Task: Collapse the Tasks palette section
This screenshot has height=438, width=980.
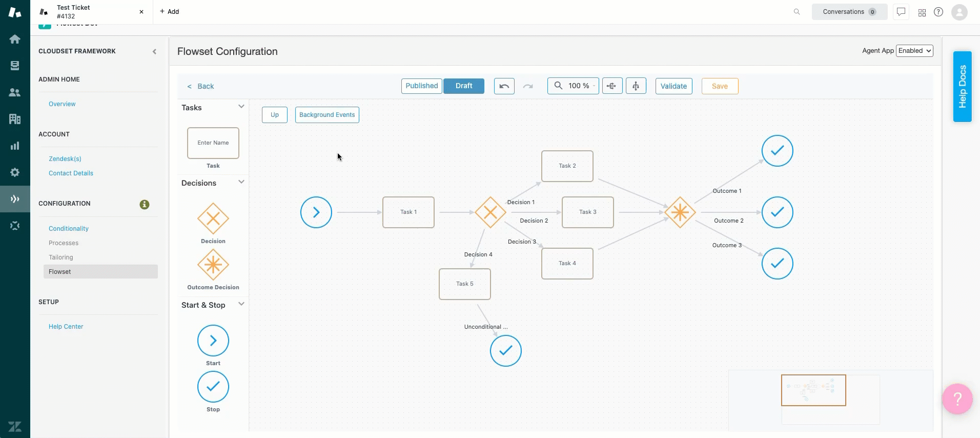Action: click(241, 107)
